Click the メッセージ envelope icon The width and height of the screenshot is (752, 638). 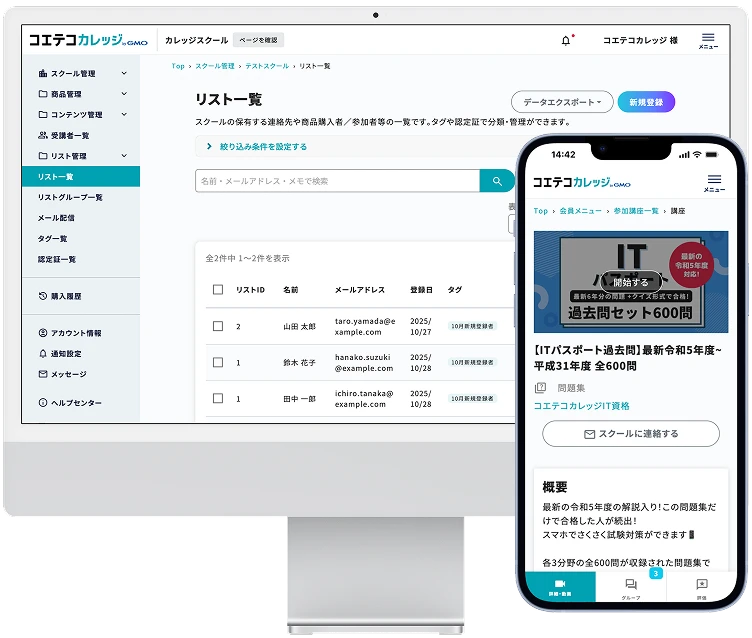click(x=43, y=374)
